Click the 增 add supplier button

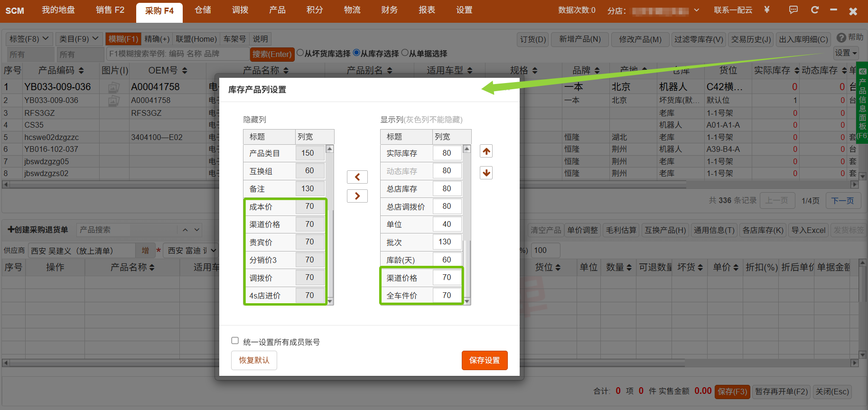[x=145, y=250]
